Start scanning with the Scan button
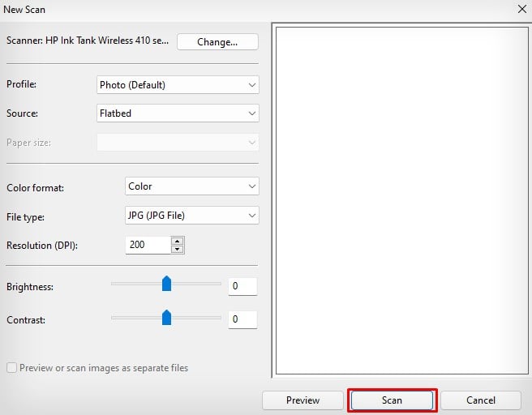The height and width of the screenshot is (415, 532). (x=392, y=400)
